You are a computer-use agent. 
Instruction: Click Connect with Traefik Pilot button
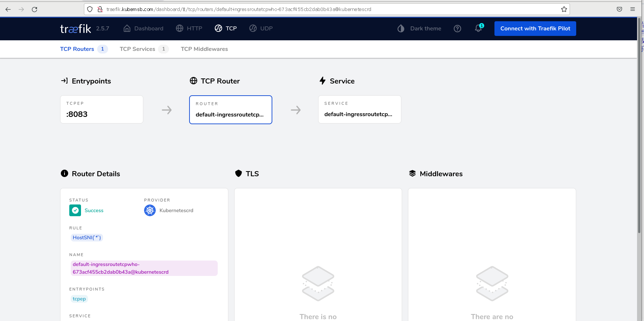point(535,29)
